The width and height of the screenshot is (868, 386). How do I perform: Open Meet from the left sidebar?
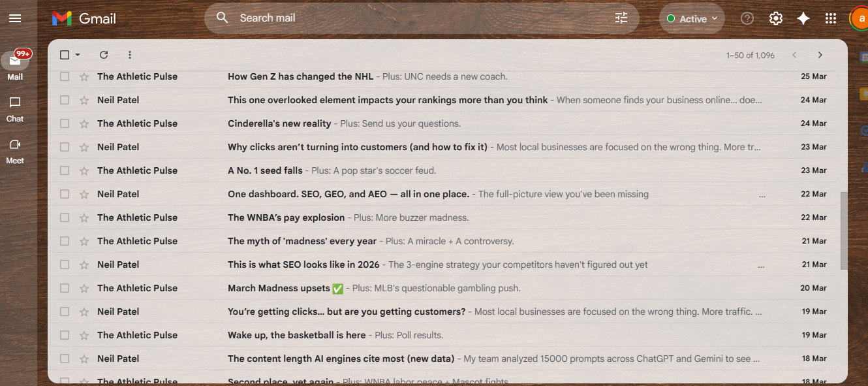click(15, 150)
